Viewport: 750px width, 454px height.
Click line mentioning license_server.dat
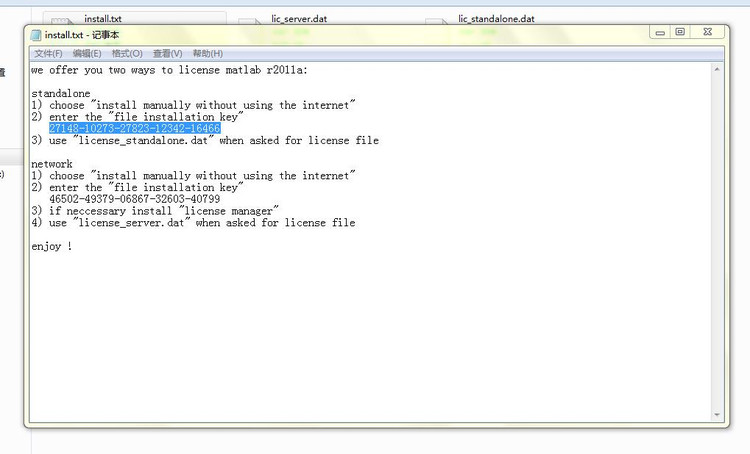[193, 222]
